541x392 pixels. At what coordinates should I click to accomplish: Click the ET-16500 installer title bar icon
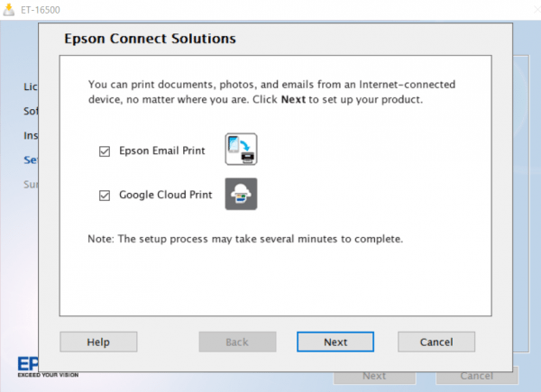tap(9, 10)
